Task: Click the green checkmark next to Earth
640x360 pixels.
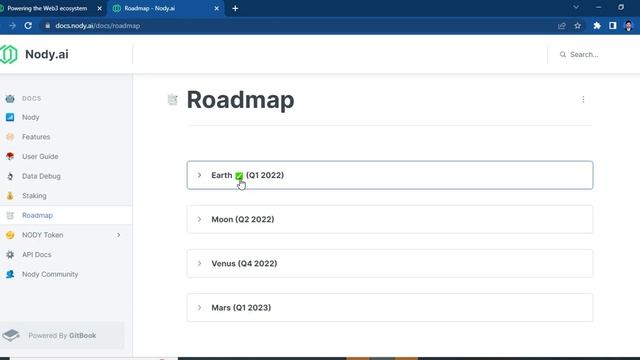Action: click(239, 176)
